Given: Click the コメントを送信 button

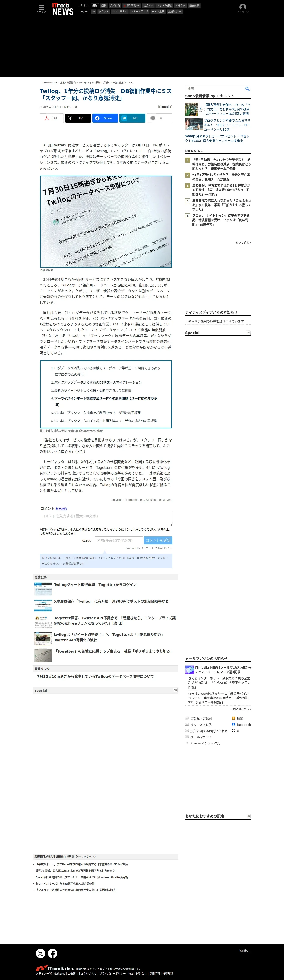Looking at the screenshot, I should pyautogui.click(x=158, y=540).
